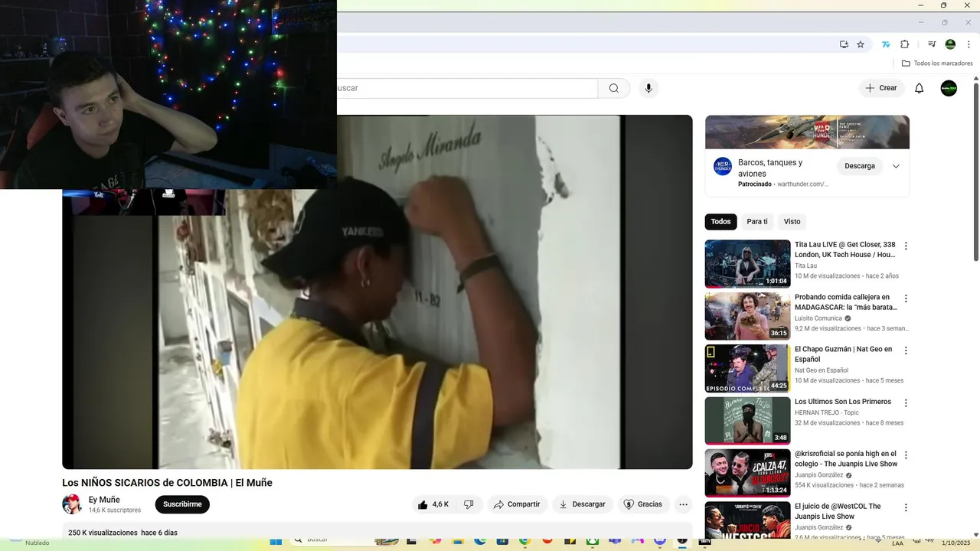This screenshot has height=551, width=980.
Task: Open the taskbar date 1/10/2025
Action: [955, 543]
